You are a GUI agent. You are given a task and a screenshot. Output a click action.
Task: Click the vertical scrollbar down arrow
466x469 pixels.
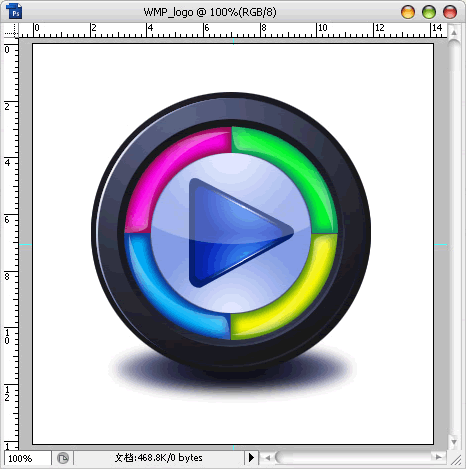(x=454, y=442)
